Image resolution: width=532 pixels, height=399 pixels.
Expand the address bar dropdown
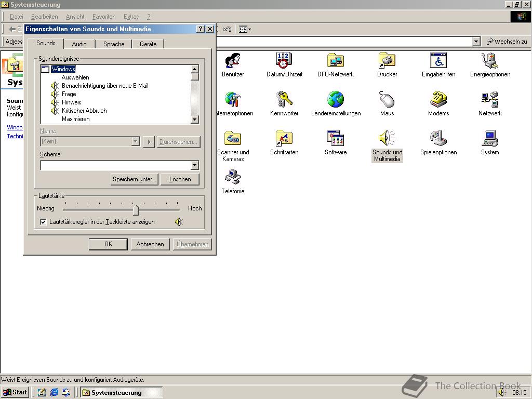coord(476,42)
